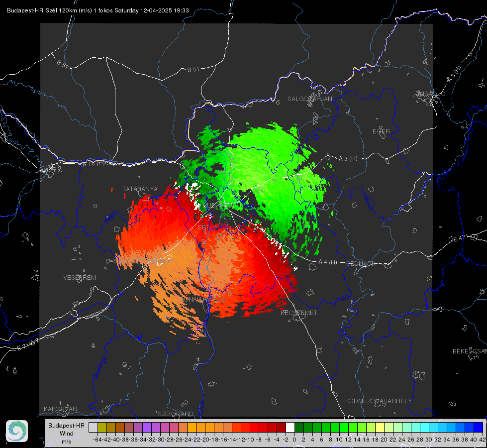Click the KAPOSVÁR city label
Viewport: 487px width, 448px height.
[60, 409]
